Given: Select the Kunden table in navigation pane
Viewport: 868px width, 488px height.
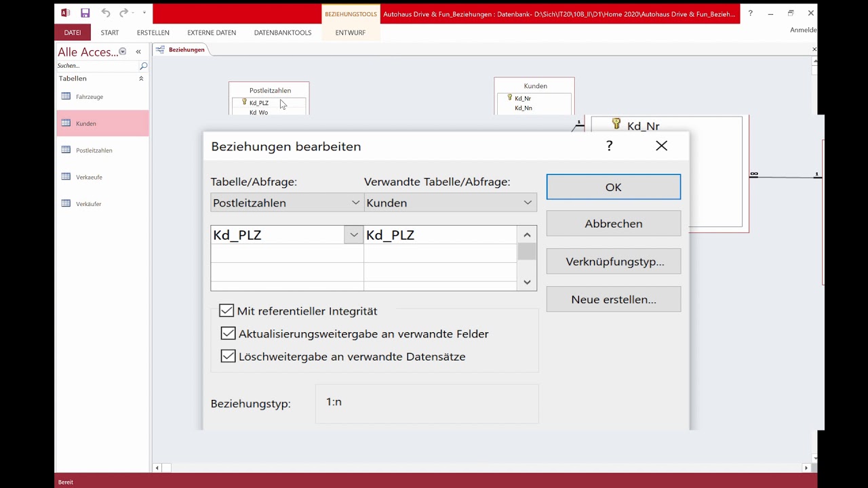Looking at the screenshot, I should click(x=102, y=123).
